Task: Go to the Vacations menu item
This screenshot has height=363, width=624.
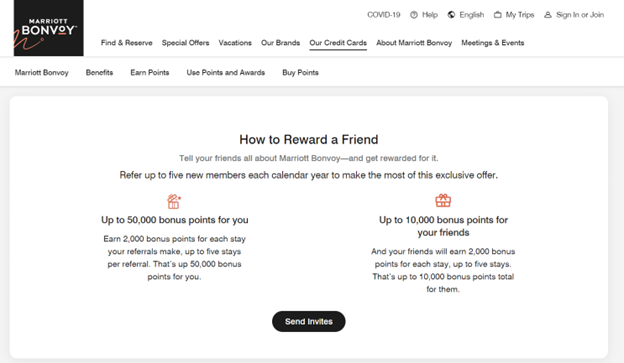Action: (235, 43)
